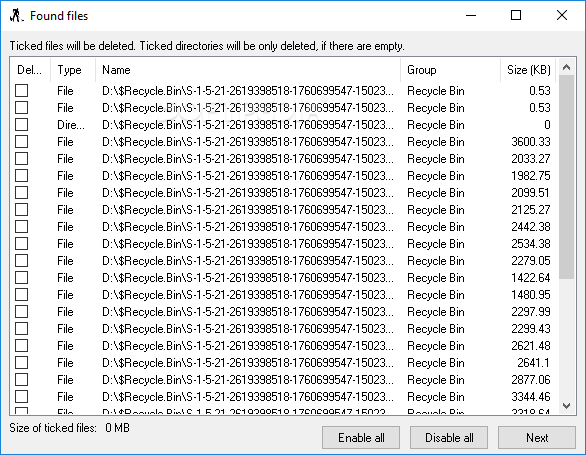Click Enable all button
This screenshot has height=455, width=586.
tap(361, 437)
